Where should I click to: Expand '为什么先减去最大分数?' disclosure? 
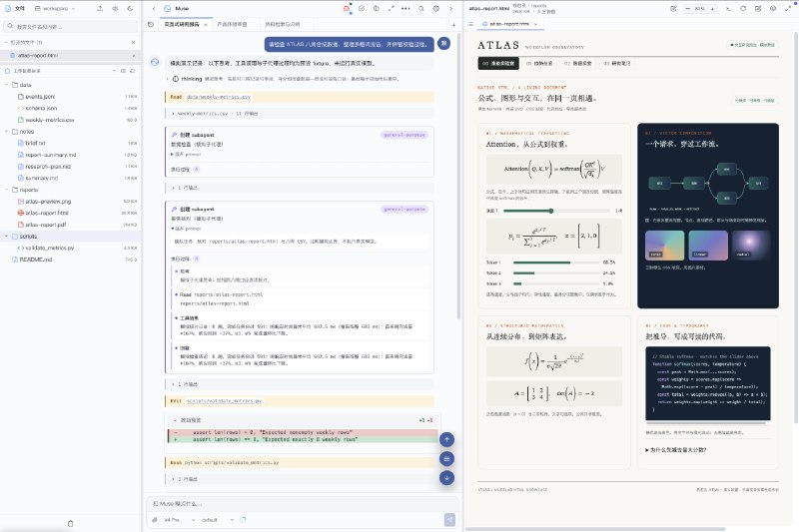coord(676,450)
